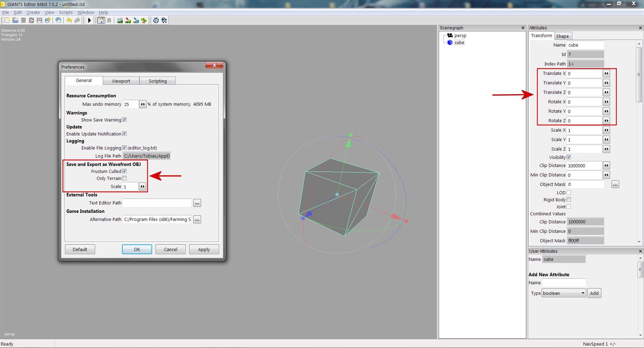The width and height of the screenshot is (644, 348).
Task: Click the cube Name field in Attributes
Action: pos(586,45)
